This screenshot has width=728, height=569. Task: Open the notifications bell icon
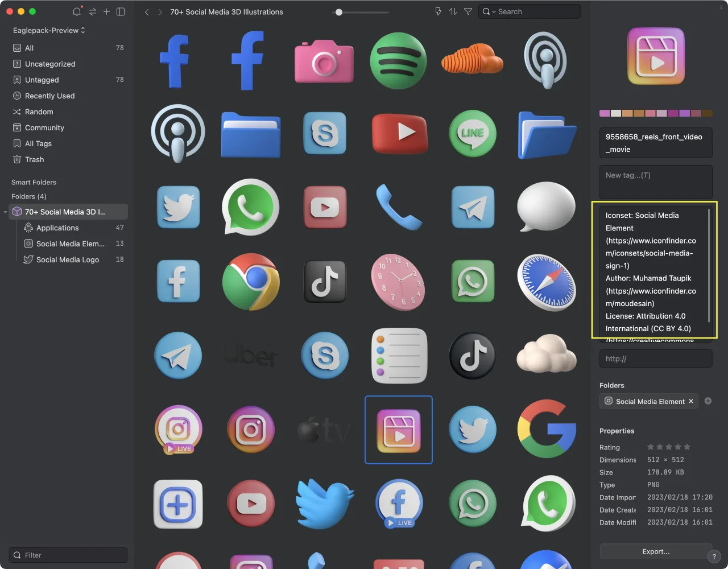click(77, 11)
